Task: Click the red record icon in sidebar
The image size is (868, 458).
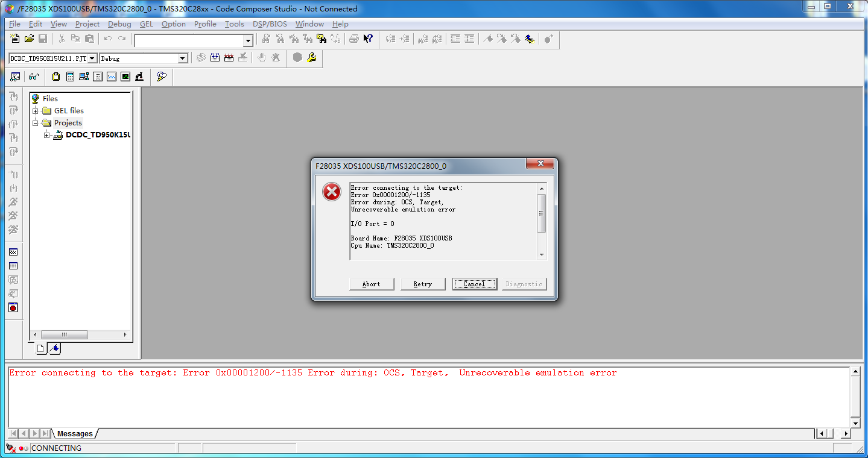Action: 13,307
